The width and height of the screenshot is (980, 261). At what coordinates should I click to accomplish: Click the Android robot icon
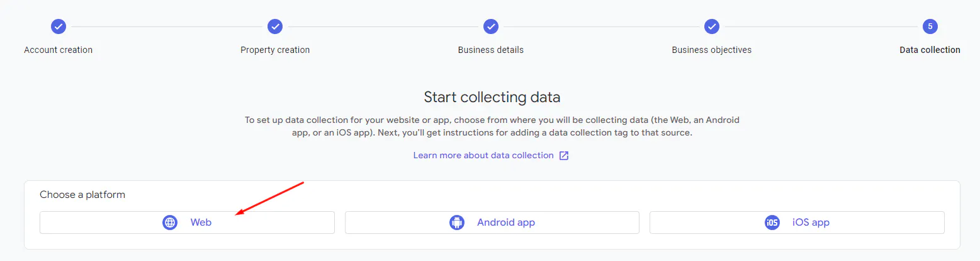tap(456, 223)
